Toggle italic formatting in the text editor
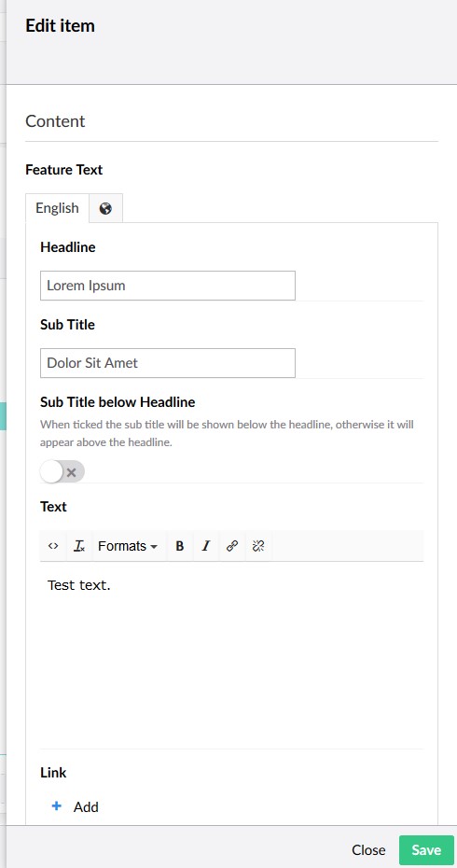This screenshot has height=868, width=457. [206, 546]
